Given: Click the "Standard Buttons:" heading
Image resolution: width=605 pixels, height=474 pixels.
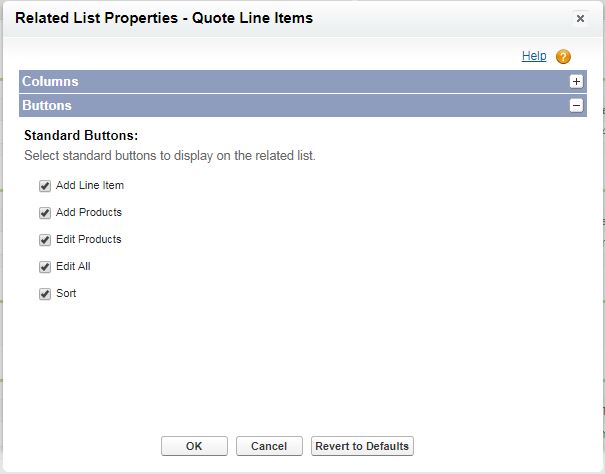Looking at the screenshot, I should [80, 134].
